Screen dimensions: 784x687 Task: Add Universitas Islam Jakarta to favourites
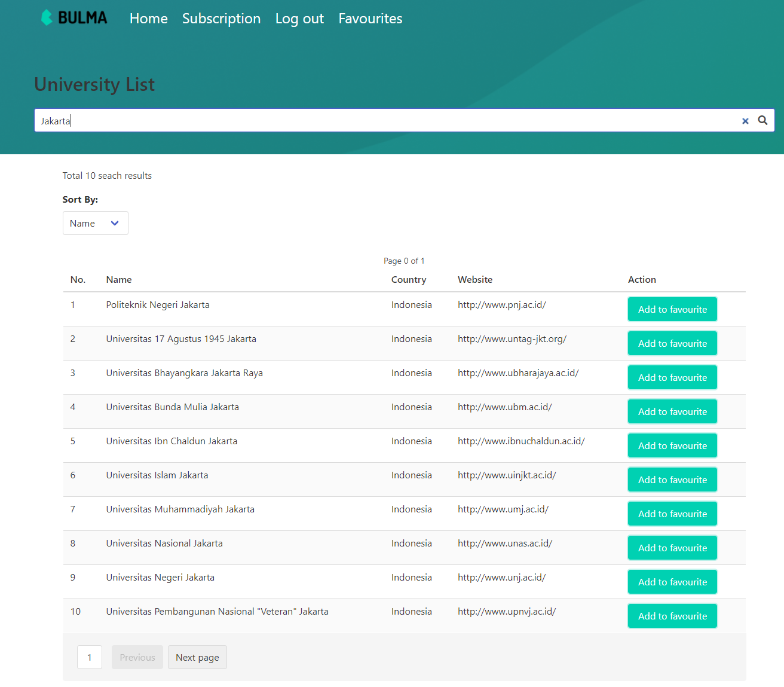(x=672, y=479)
